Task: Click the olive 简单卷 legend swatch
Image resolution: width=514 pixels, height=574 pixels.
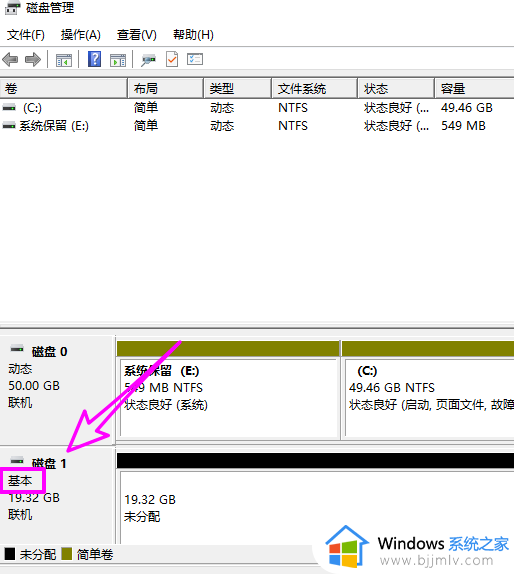Action: click(67, 554)
